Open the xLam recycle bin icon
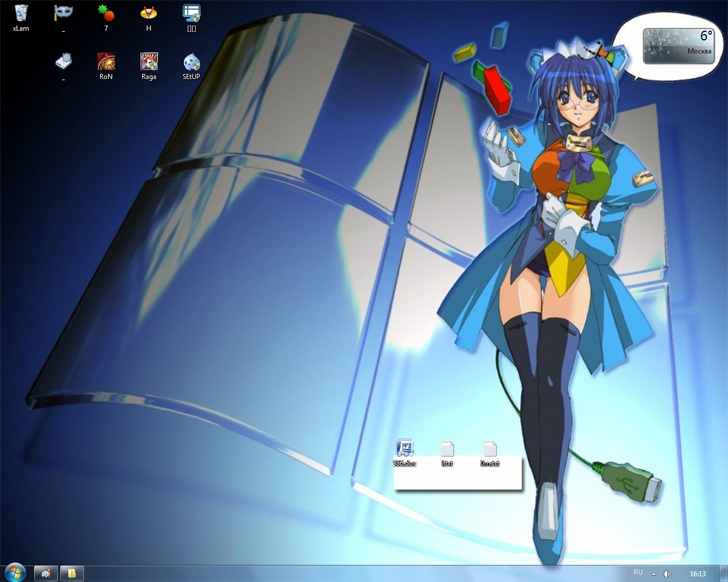728x582 pixels. 21,18
